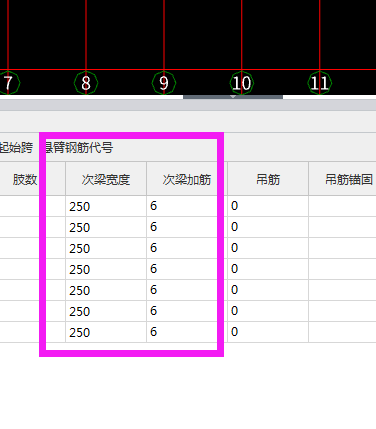This screenshot has width=376, height=429.
Task: Select axis bubble number 10
Action: (242, 83)
